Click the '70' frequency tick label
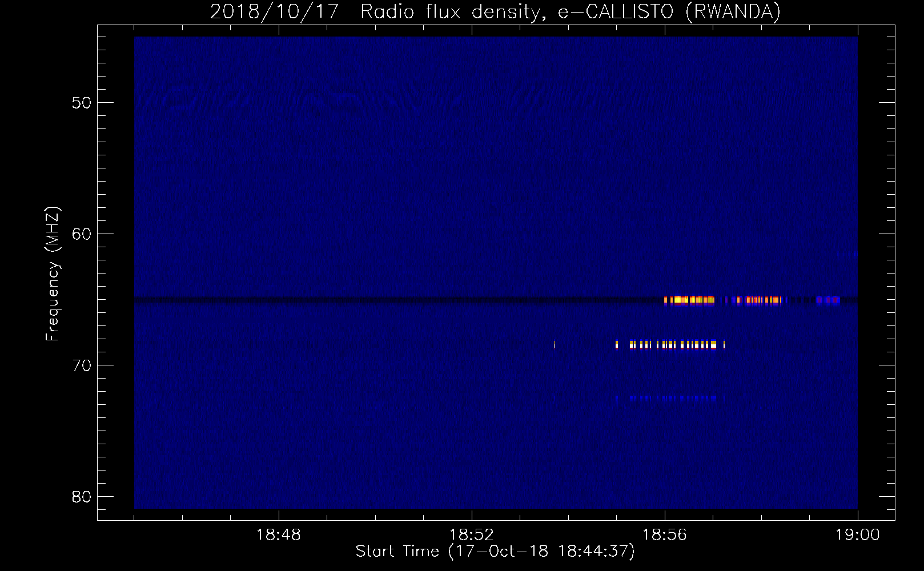The image size is (924, 571). click(x=82, y=365)
